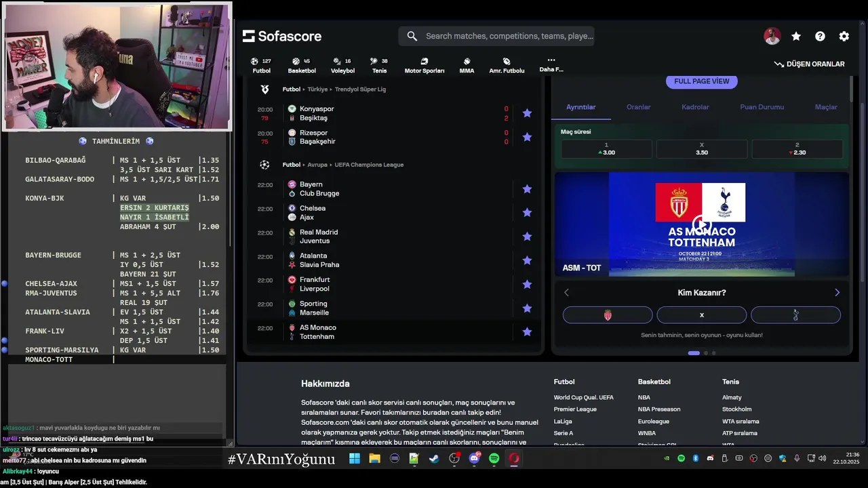Switch to the Puan Durumu tab
The height and width of the screenshot is (488, 868).
point(762,107)
